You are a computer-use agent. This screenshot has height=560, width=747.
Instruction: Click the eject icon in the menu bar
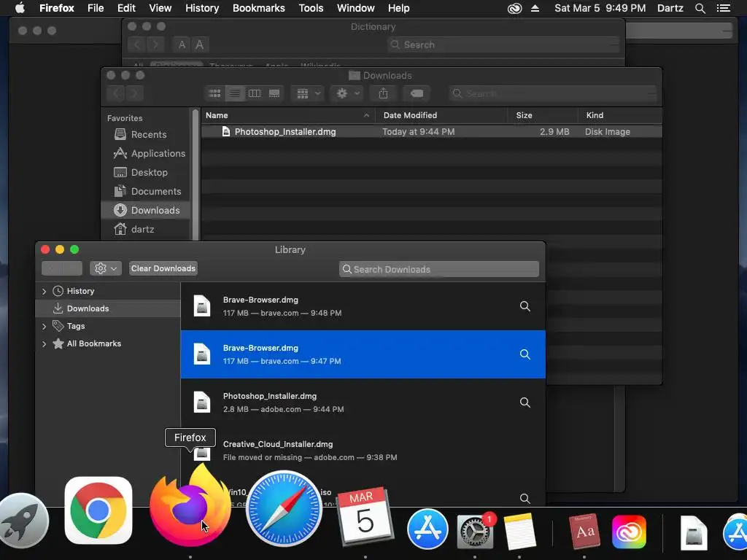[x=535, y=8]
